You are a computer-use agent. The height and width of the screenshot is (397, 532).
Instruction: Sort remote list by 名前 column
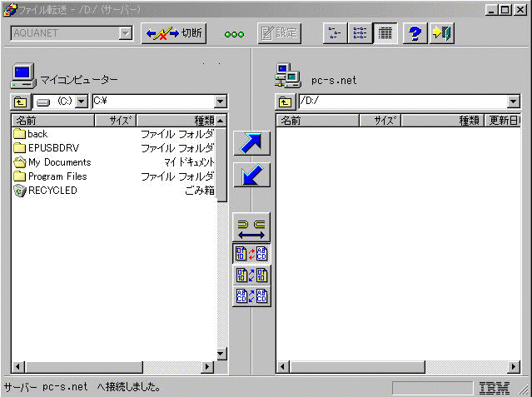coord(317,121)
